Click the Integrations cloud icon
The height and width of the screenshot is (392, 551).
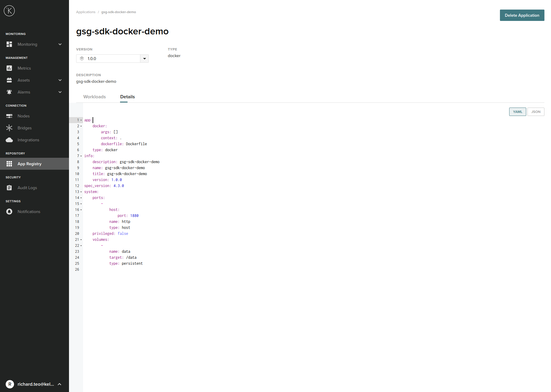pos(9,140)
